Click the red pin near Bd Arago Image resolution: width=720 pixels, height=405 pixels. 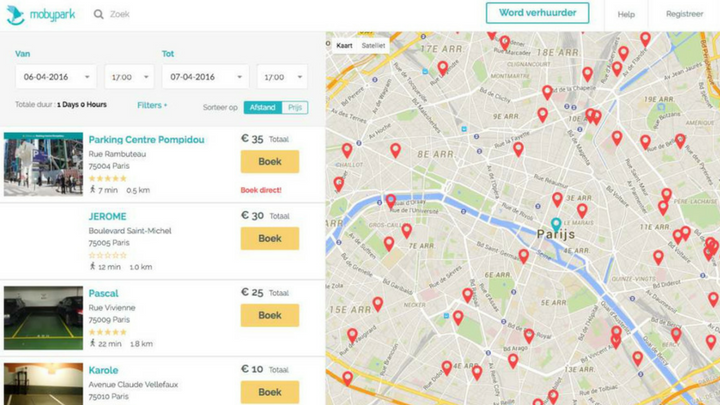(x=513, y=361)
